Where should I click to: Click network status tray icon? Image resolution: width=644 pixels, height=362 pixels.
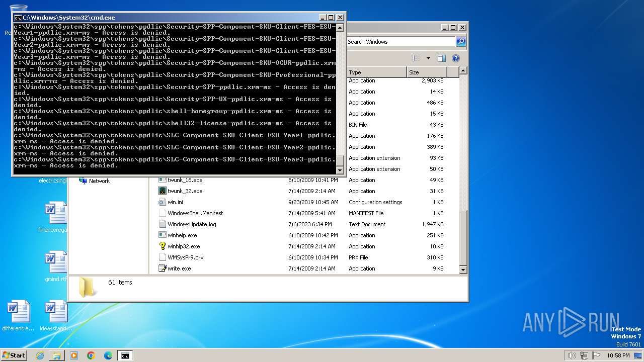point(584,355)
